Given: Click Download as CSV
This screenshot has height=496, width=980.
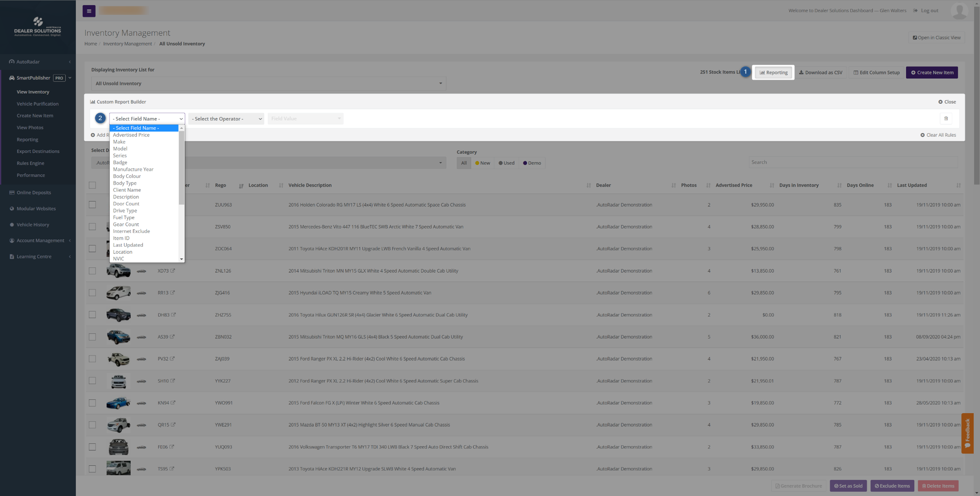Looking at the screenshot, I should coord(821,73).
